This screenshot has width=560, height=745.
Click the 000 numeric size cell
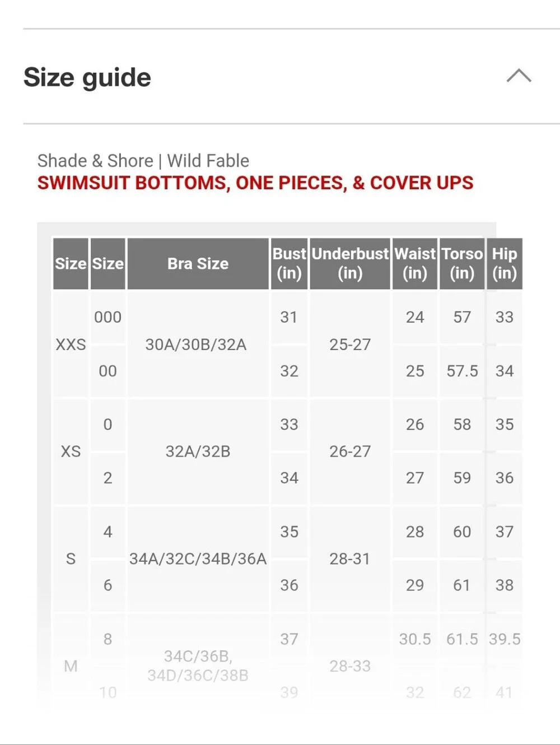click(x=108, y=317)
